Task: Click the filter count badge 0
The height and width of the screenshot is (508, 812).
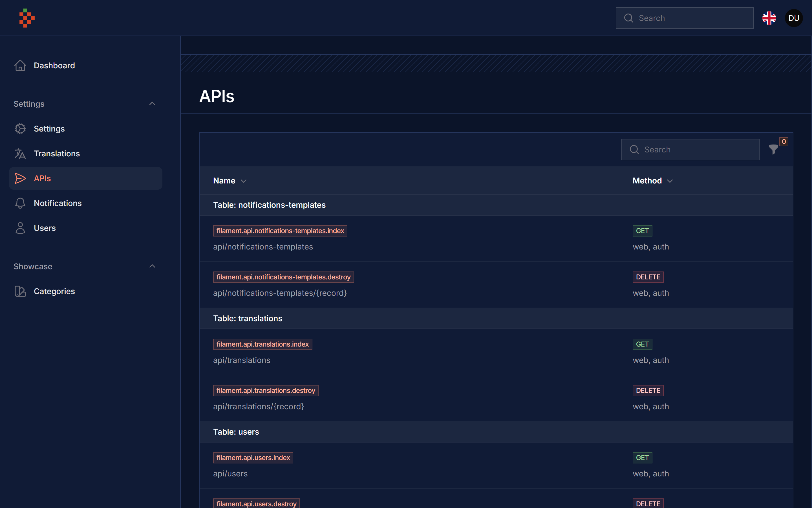Action: (x=784, y=141)
